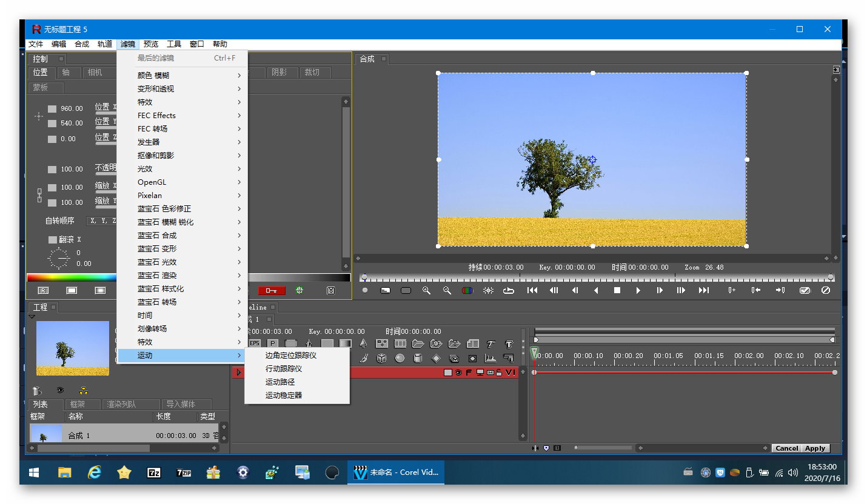
Task: Select the tree thumbnail in the project panel
Action: pos(73,348)
